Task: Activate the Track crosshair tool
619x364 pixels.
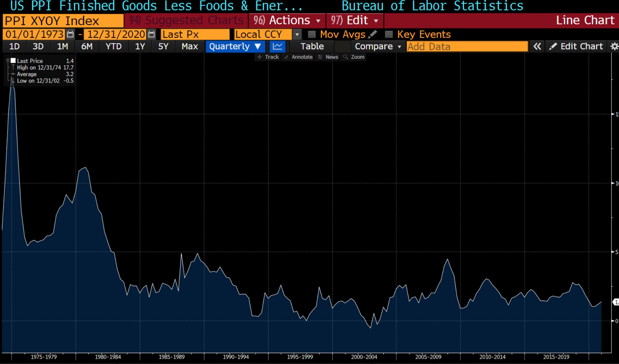Action: 268,57
